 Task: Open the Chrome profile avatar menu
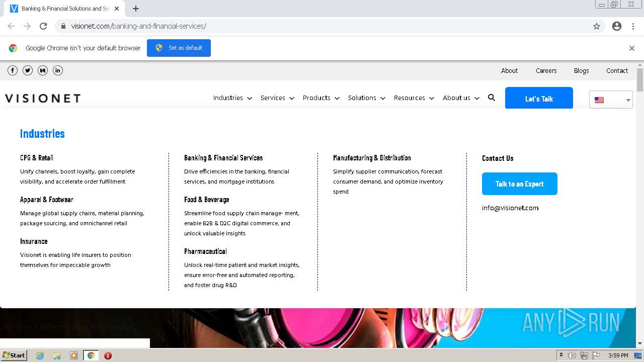[617, 26]
